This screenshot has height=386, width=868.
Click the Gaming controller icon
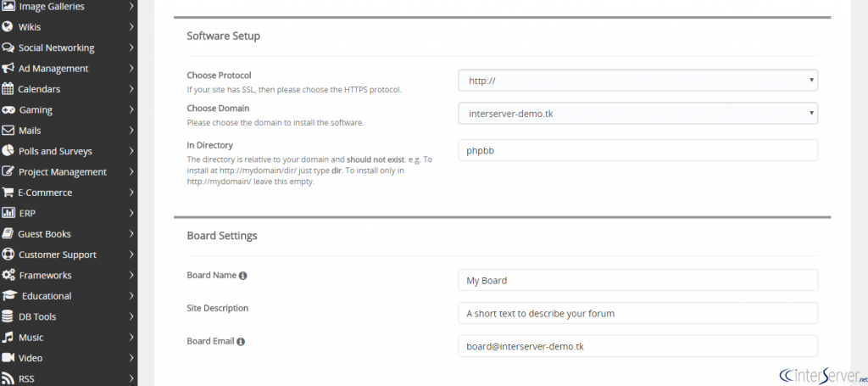[x=8, y=109]
